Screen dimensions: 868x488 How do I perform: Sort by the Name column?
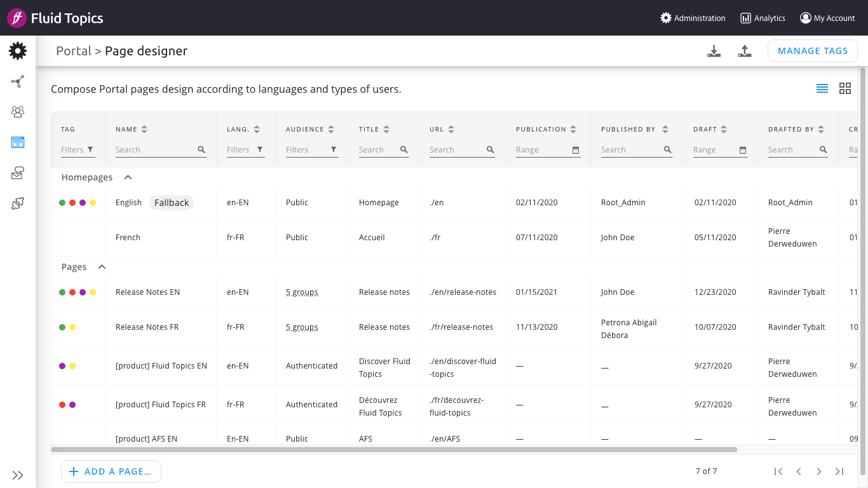[x=144, y=129]
